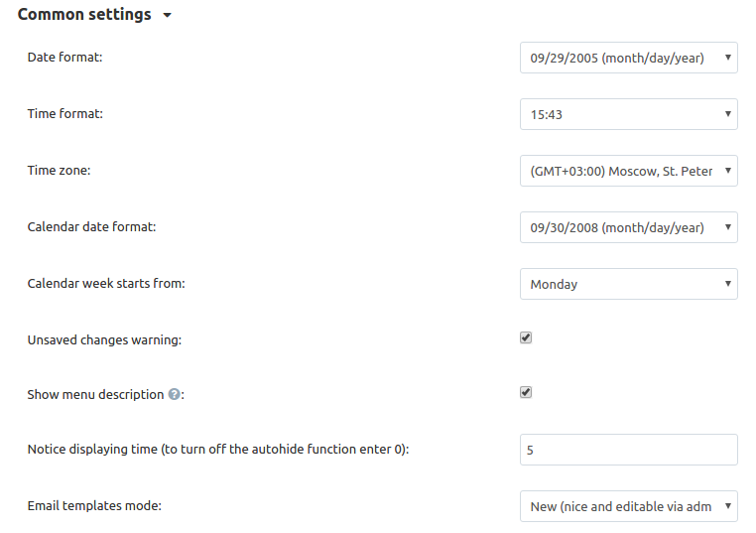The width and height of the screenshot is (756, 533).
Task: Open the Email templates mode dropdown
Action: (x=629, y=506)
